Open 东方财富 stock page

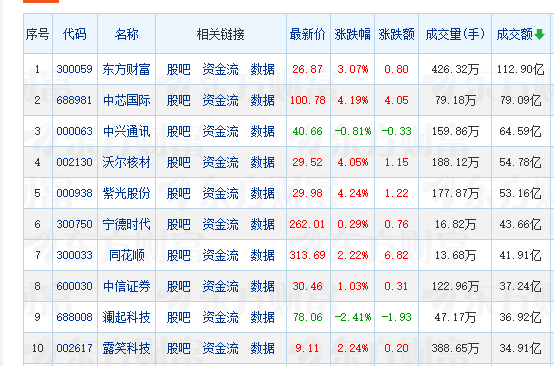click(x=126, y=69)
